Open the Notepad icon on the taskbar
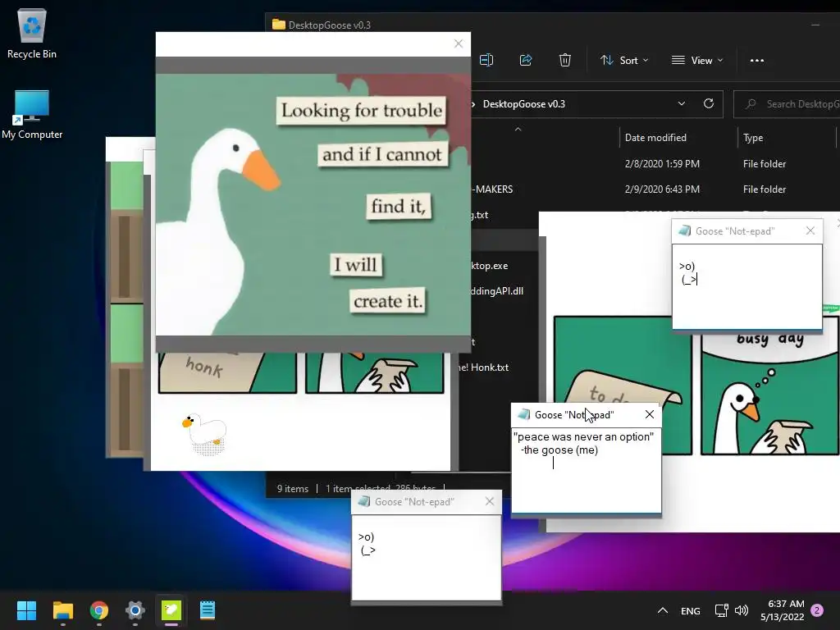The image size is (840, 630). pos(208,610)
